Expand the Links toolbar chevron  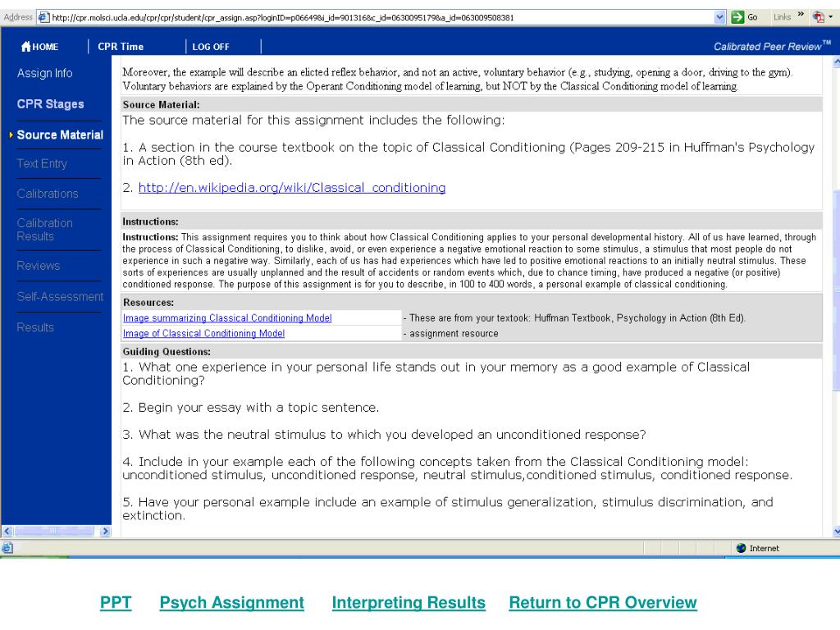801,15
